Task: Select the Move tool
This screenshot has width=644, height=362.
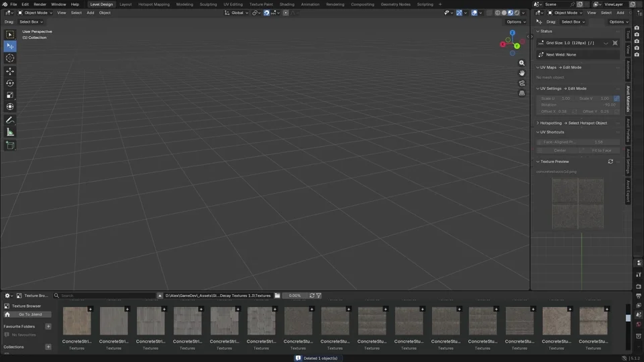Action: click(x=10, y=72)
